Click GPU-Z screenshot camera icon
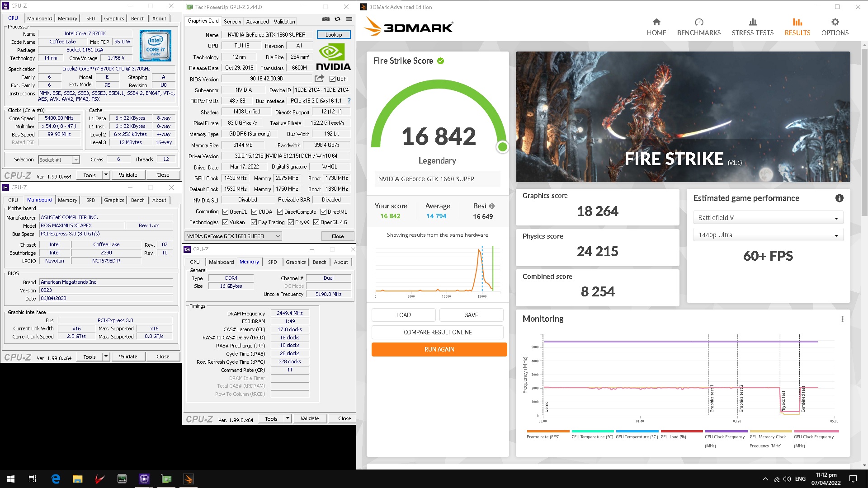This screenshot has width=868, height=488. point(326,19)
